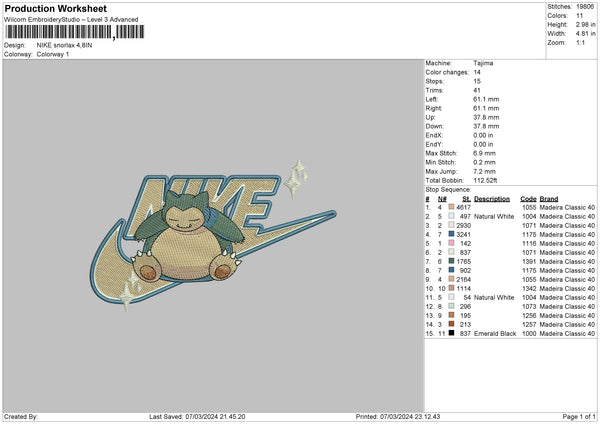The height and width of the screenshot is (424, 600).
Task: Click the 'Created By:' footer label
Action: [x=21, y=416]
